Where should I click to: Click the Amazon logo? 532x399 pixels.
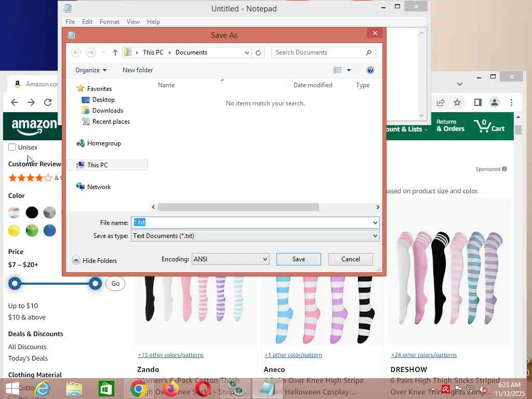tap(34, 126)
